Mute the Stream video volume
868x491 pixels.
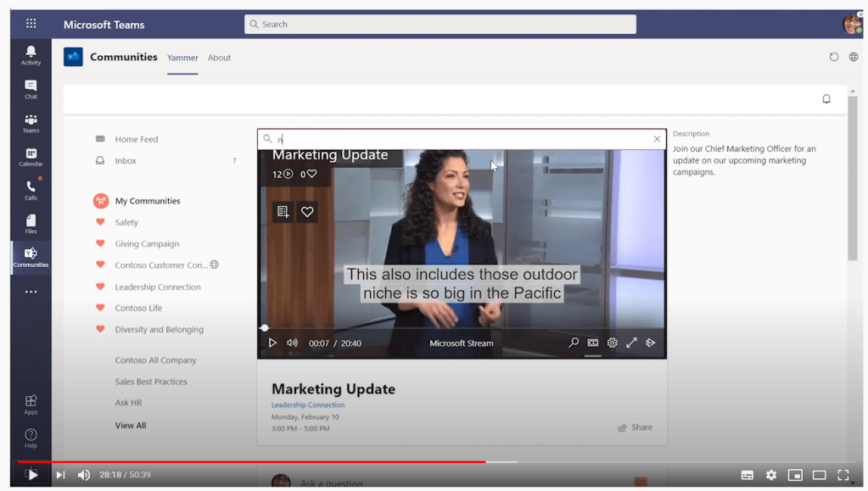(x=292, y=343)
